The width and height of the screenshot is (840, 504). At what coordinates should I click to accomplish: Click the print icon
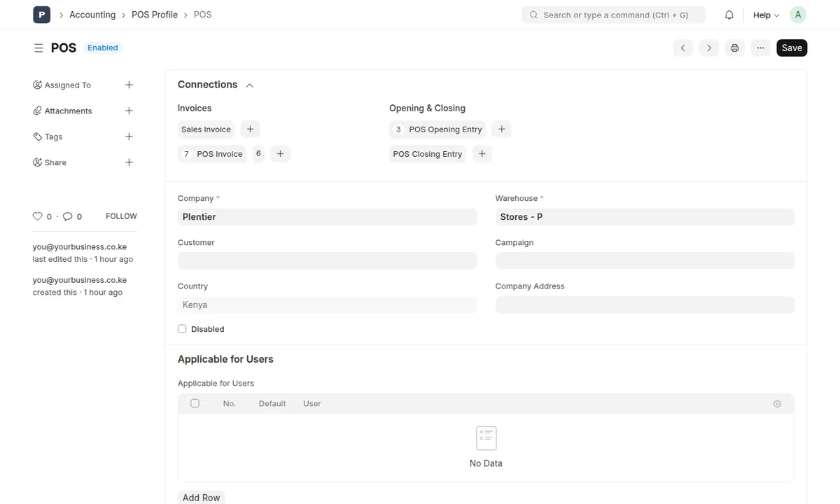[734, 48]
